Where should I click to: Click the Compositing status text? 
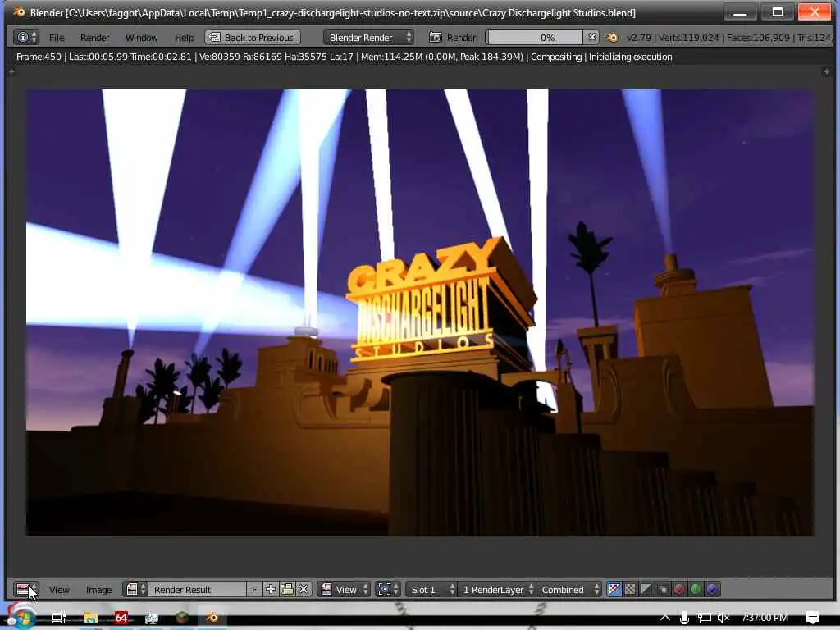click(556, 57)
